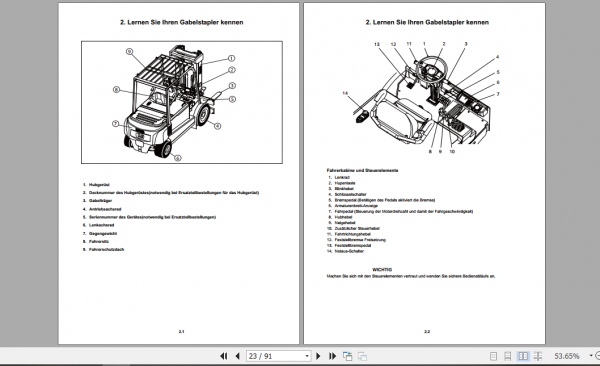Enable two-page continuous scrolling view
Viewport: 600px width, 366px height.
(x=538, y=356)
